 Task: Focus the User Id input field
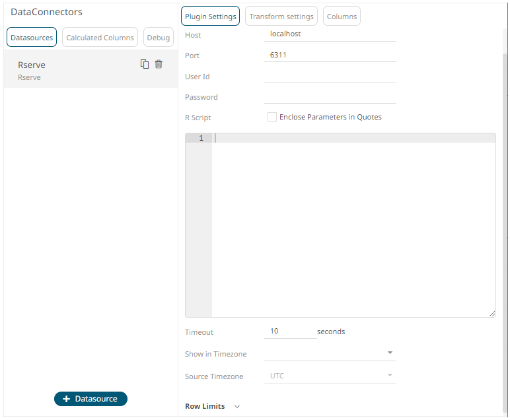coord(330,77)
